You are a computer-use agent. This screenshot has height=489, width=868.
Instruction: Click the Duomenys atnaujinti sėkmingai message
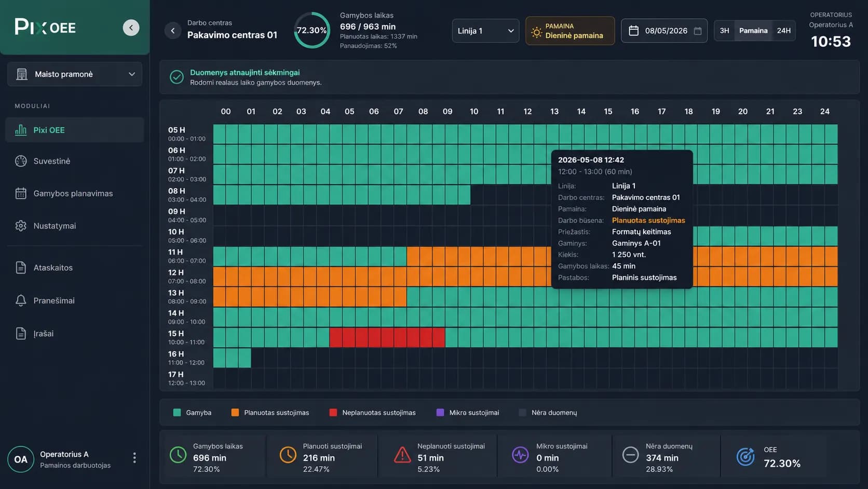click(245, 73)
